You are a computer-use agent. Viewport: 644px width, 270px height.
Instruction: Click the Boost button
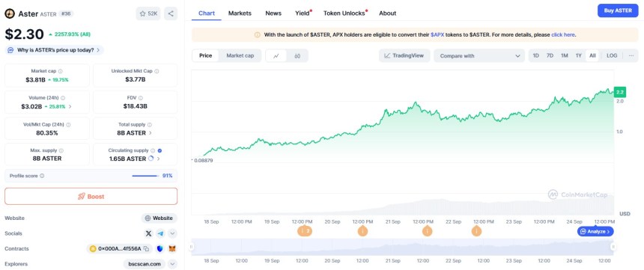pyautogui.click(x=91, y=197)
